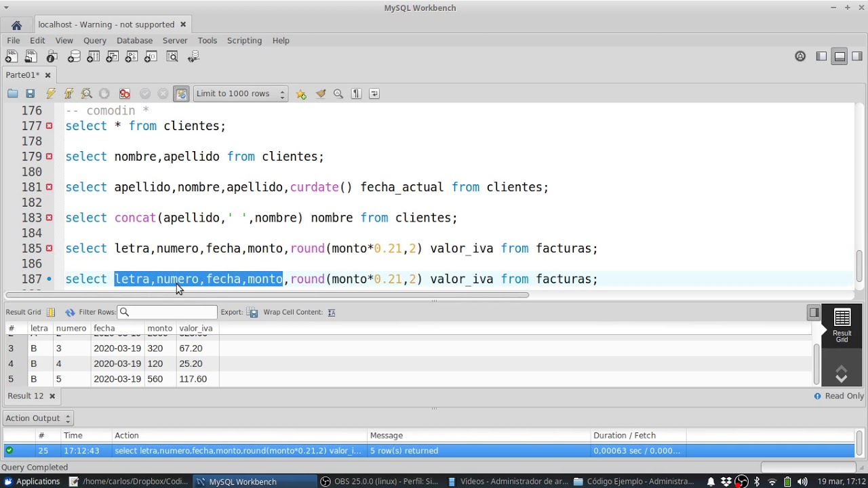Beautify query with broom icon

(321, 94)
